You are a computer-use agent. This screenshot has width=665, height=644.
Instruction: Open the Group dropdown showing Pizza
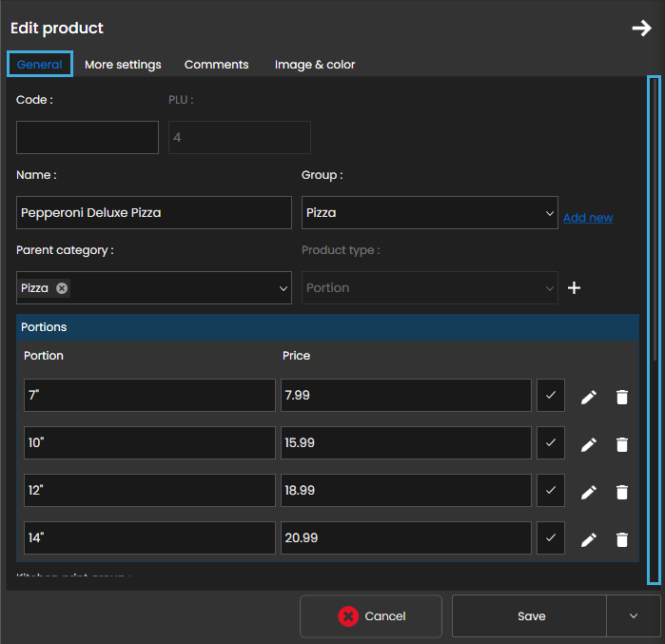pyautogui.click(x=429, y=213)
